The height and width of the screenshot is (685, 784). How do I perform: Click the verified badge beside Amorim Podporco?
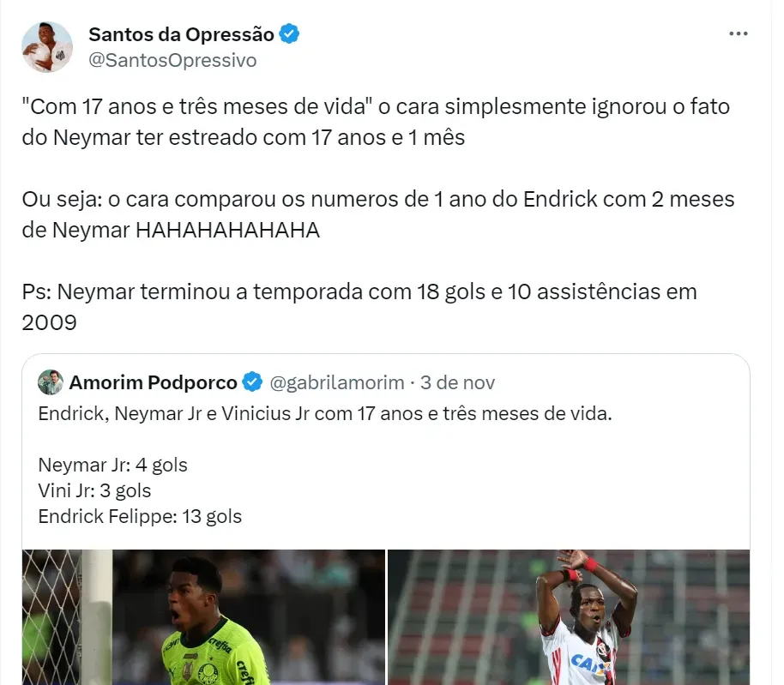pos(252,382)
